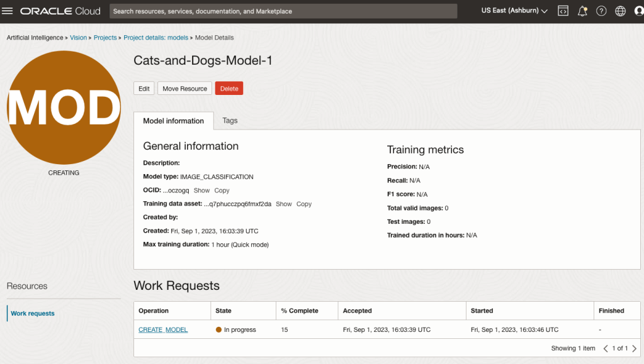Navigate to Vision breadcrumb link
The height and width of the screenshot is (364, 644).
point(78,38)
